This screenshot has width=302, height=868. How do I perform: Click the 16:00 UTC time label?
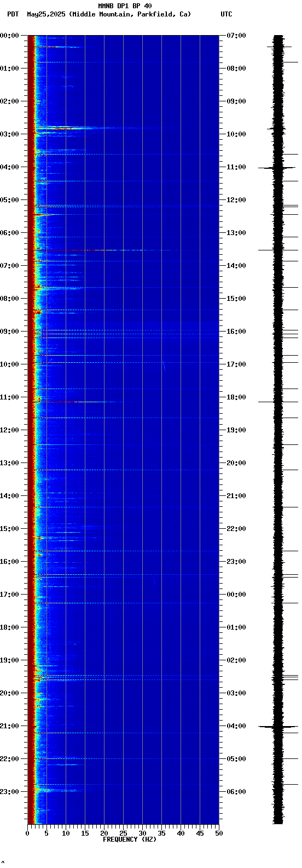236,332
